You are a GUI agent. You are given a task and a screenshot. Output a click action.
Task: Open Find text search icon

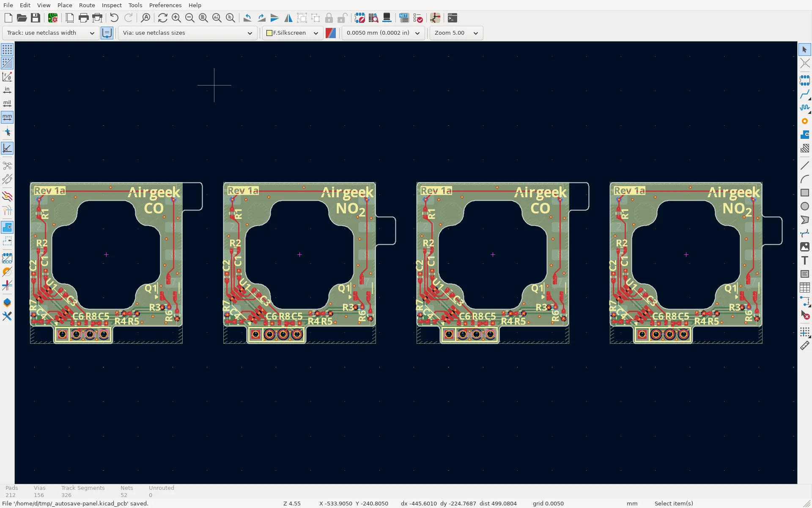(145, 18)
